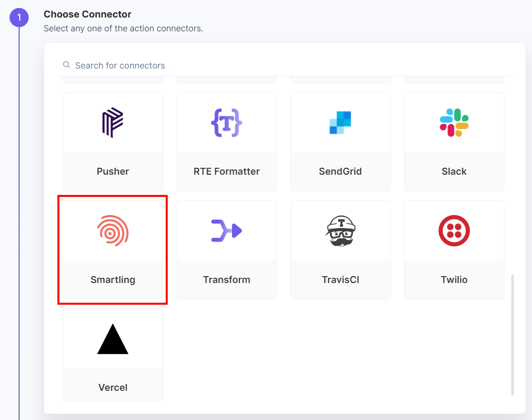The image size is (532, 420).
Task: Select the TravisCI connector icon
Action: click(340, 230)
